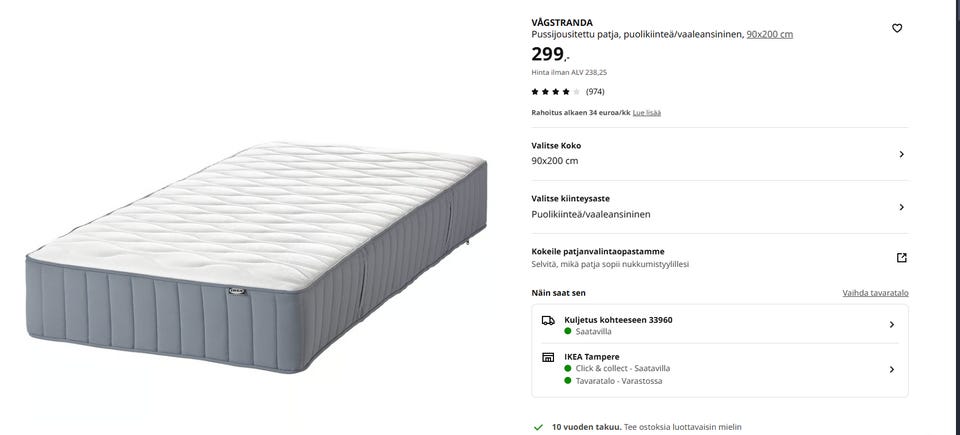Click the star rating row
960x435 pixels.
coord(555,91)
